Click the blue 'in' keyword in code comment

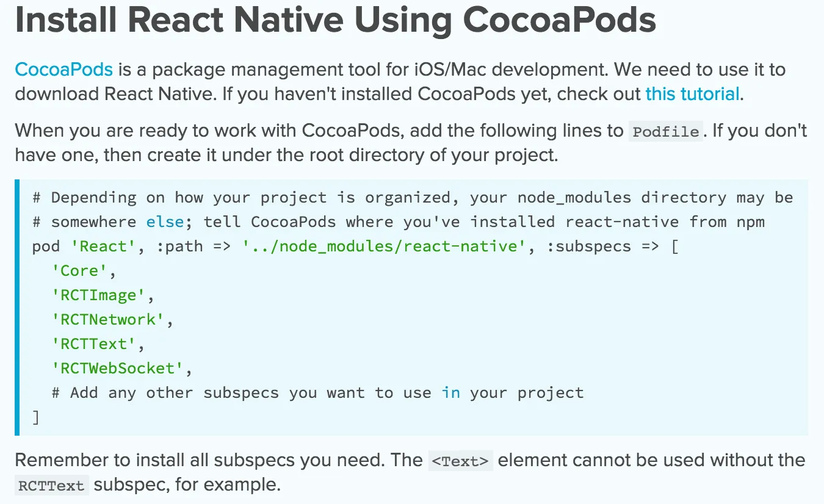point(450,393)
